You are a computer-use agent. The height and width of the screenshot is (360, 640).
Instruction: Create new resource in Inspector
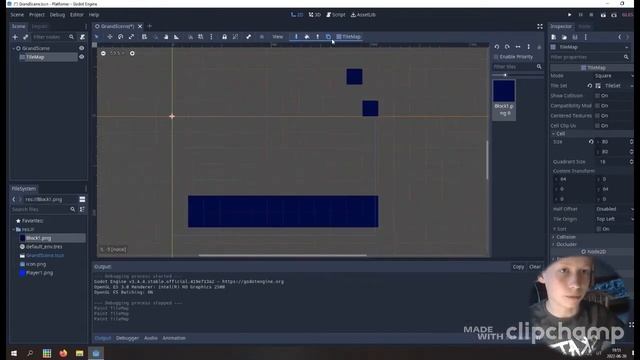pyautogui.click(x=554, y=37)
